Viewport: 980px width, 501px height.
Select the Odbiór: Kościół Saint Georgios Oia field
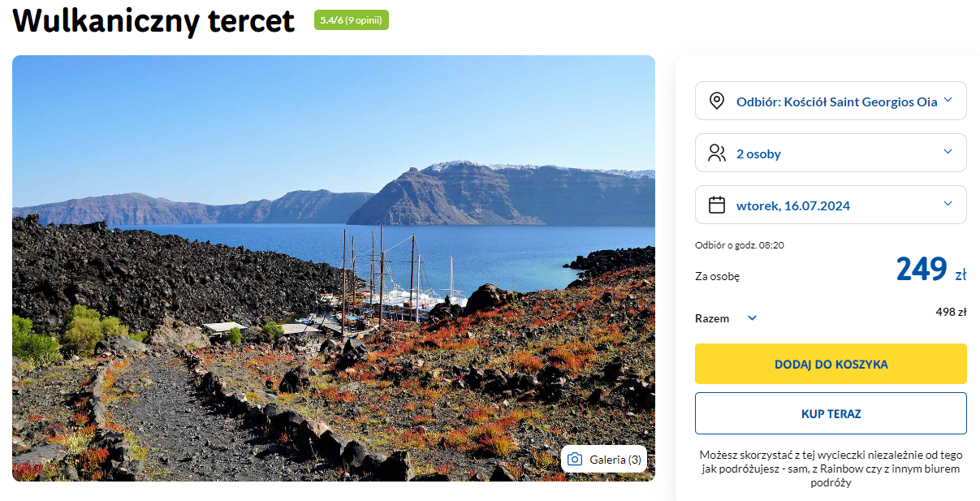836,101
